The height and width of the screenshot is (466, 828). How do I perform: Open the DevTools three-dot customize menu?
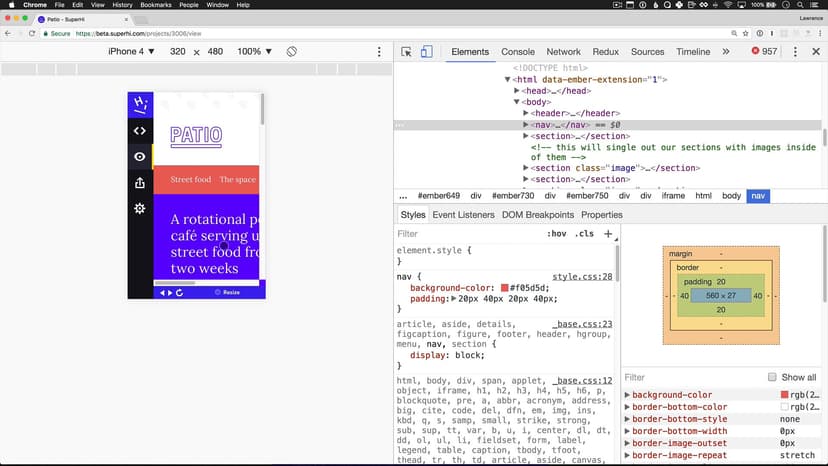(796, 52)
